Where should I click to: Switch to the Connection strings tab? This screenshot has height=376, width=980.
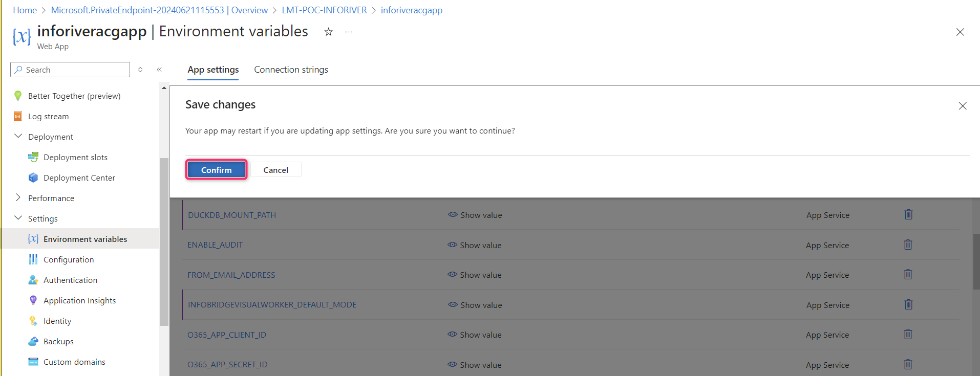point(291,70)
